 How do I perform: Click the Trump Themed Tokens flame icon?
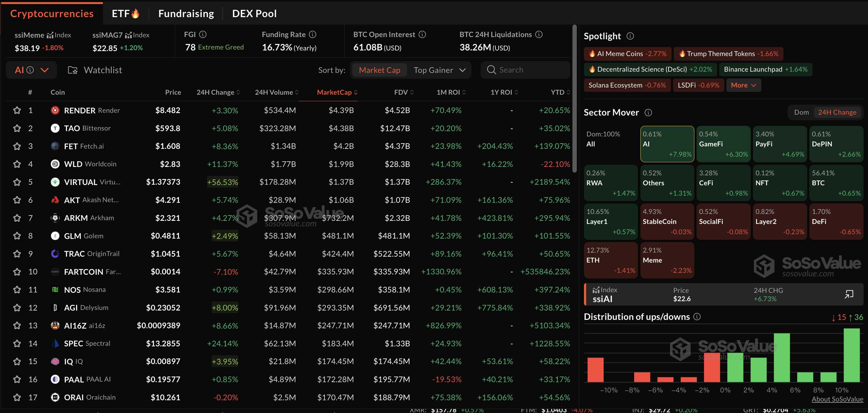pyautogui.click(x=682, y=54)
